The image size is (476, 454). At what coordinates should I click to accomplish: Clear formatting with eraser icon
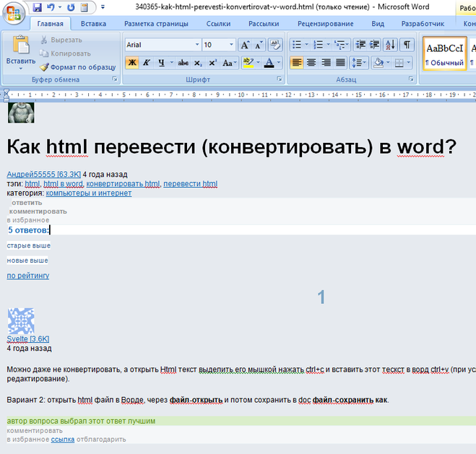point(275,45)
